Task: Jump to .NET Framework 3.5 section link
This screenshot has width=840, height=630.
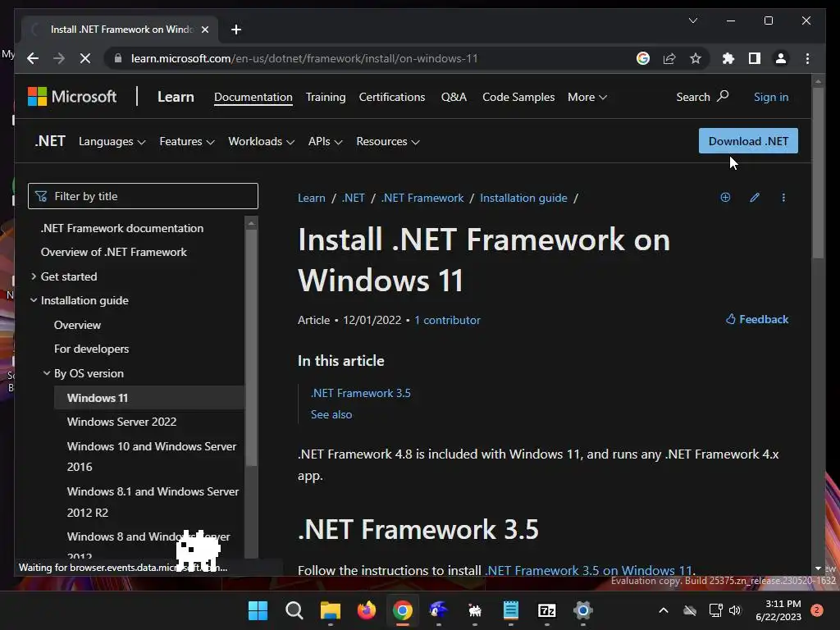Action: pos(361,393)
